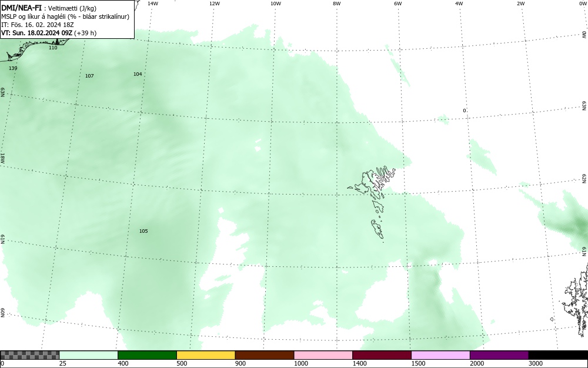Click the brown 900–1000 legend swatch

pyautogui.click(x=265, y=355)
